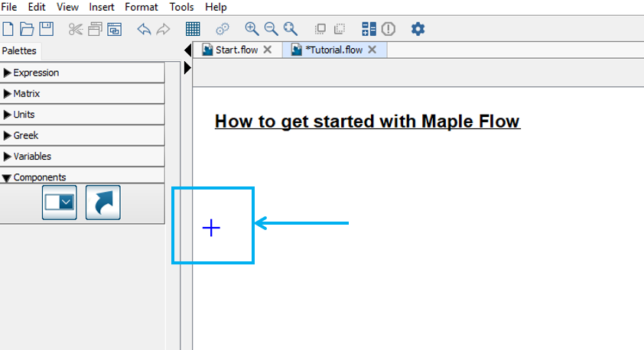Viewport: 644px width, 350px height.
Task: Expand the Variables palette
Action: coord(82,157)
